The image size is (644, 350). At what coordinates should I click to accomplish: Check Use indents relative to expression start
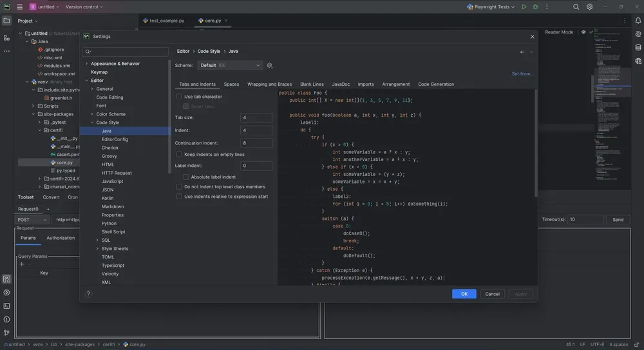tap(179, 197)
